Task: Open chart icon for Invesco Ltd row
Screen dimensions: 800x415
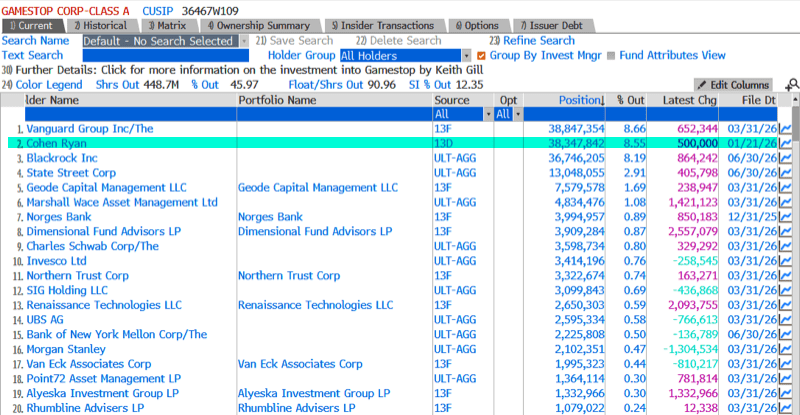Action: point(786,261)
